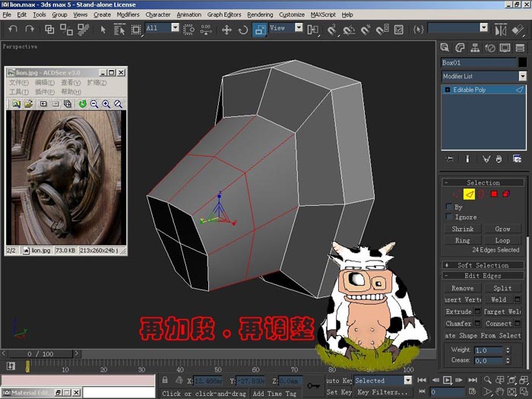Click Configure Modifier Sets icon
The height and width of the screenshot is (399, 532).
[517, 159]
